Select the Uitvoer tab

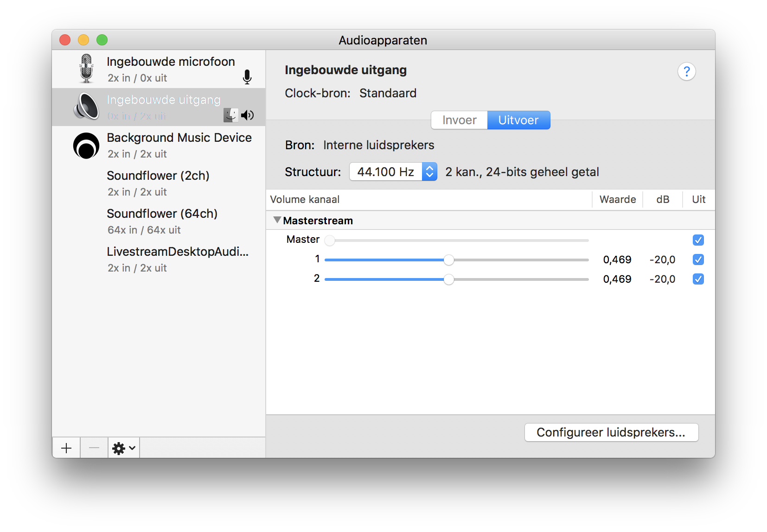[518, 120]
